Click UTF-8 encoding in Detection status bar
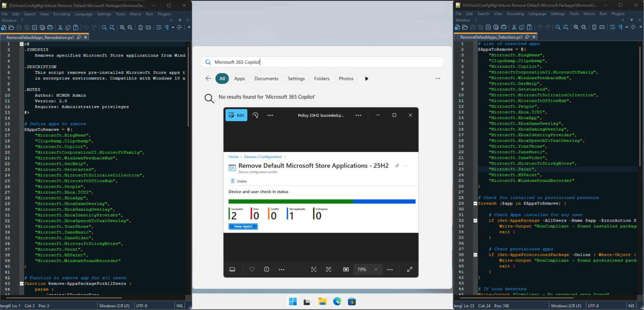 (592, 306)
